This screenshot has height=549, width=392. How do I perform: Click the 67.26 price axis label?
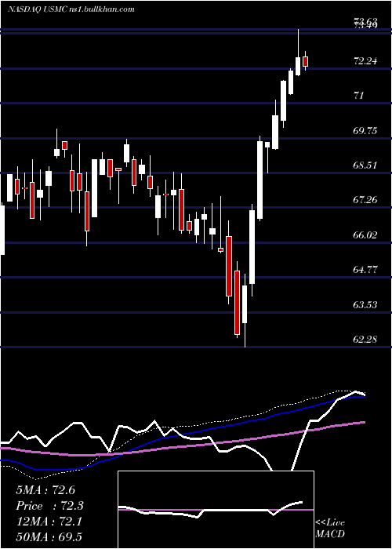tap(365, 200)
